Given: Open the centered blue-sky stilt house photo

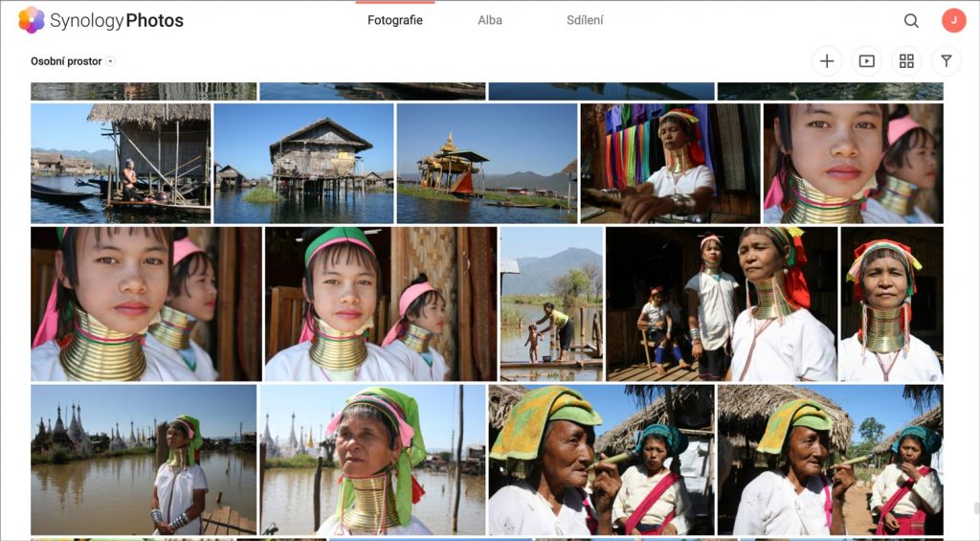Looking at the screenshot, I should (x=303, y=163).
